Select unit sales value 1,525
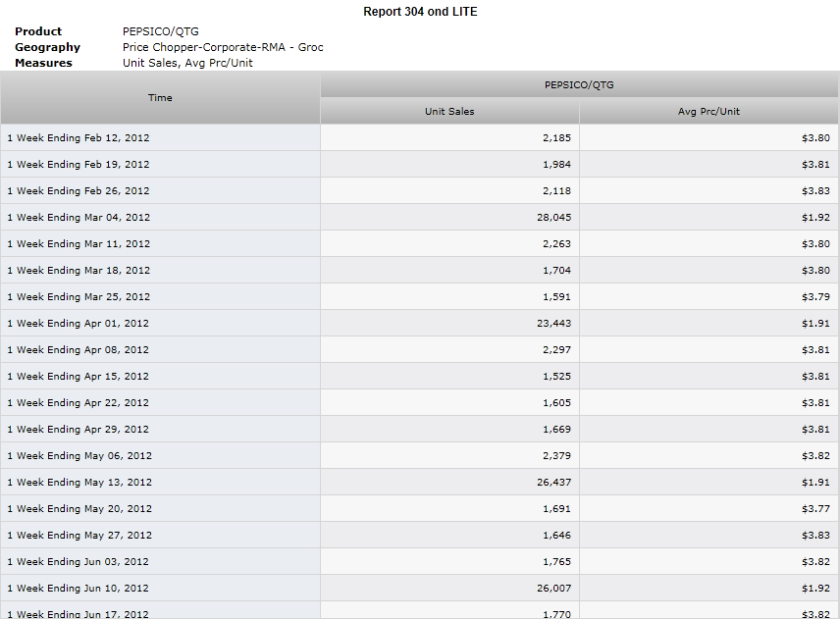The height and width of the screenshot is (619, 840). coord(556,377)
